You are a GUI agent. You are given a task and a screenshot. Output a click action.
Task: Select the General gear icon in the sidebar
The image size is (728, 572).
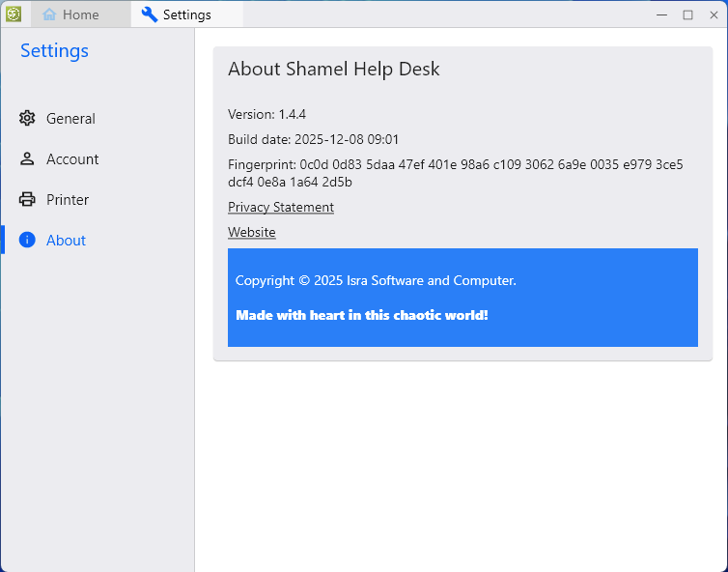27,119
